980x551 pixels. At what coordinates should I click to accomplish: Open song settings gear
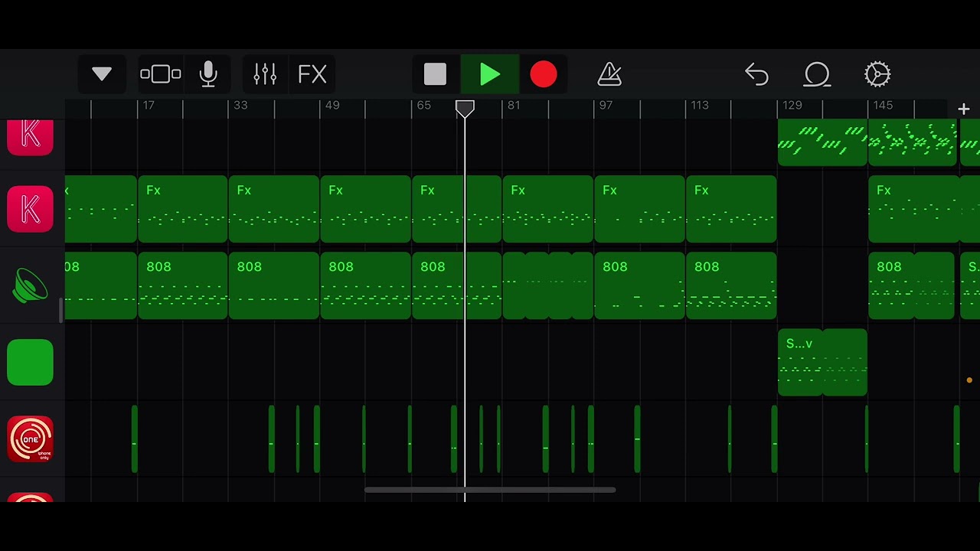tap(877, 74)
